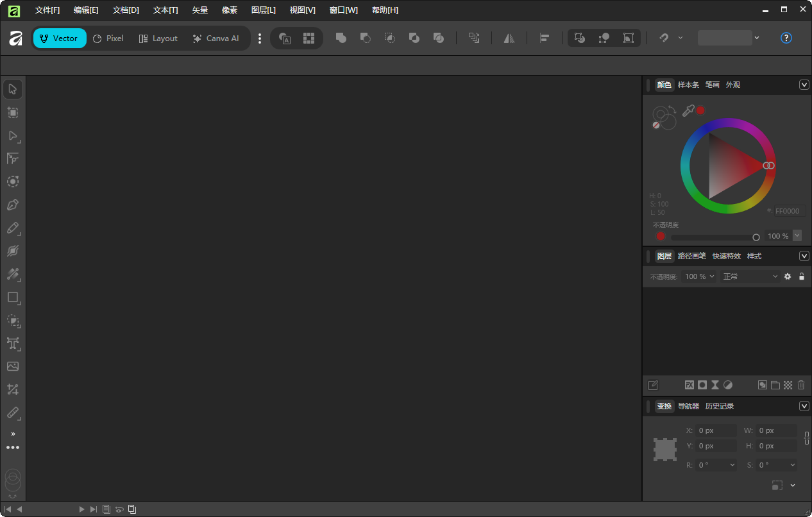Open the 图层[L] menu
812x517 pixels.
(x=263, y=10)
